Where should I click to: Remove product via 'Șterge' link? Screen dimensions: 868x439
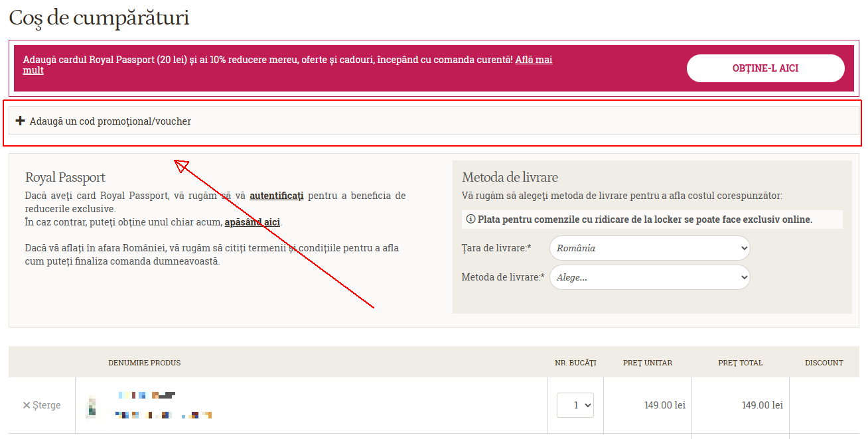(x=42, y=405)
